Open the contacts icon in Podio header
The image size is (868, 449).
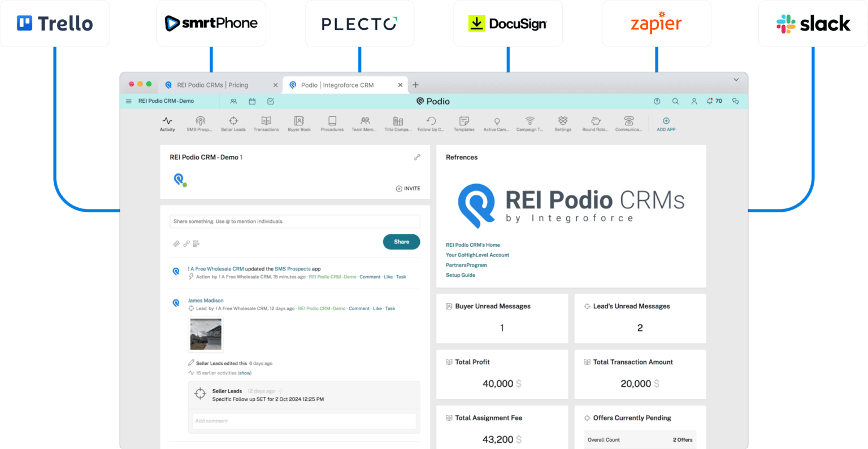pyautogui.click(x=233, y=101)
